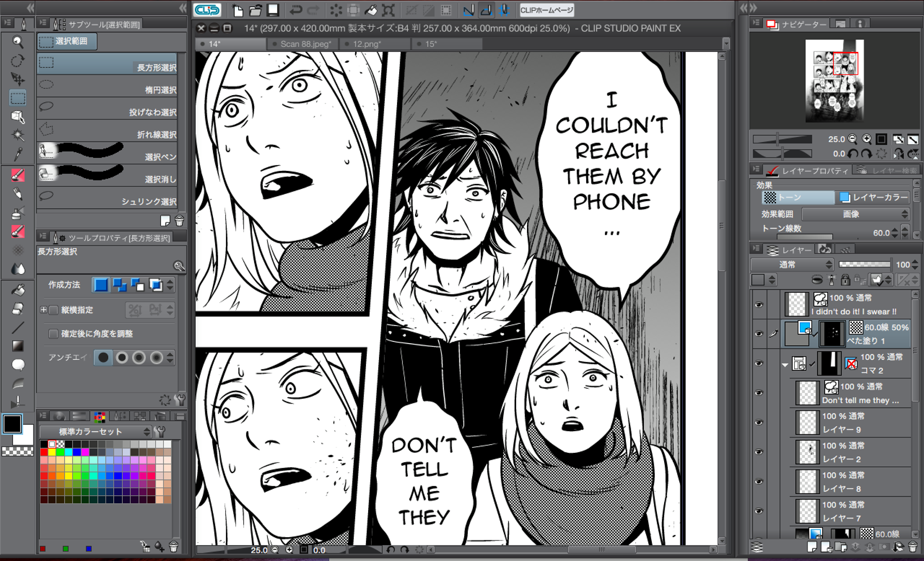Click the layer opacity 100 stepper arrows
Screen dimensions: 924x561
tap(915, 265)
